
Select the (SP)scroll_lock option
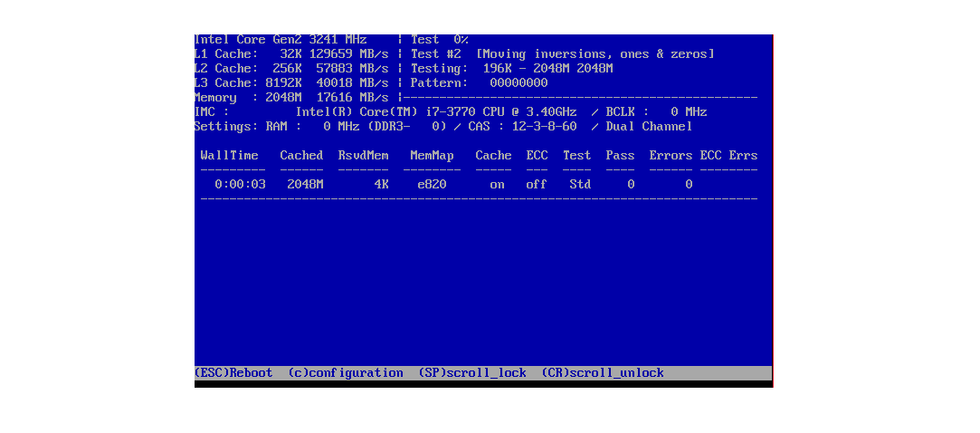[x=472, y=373]
